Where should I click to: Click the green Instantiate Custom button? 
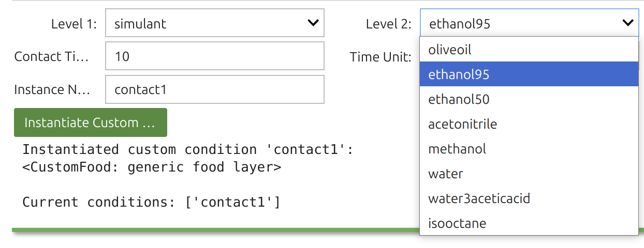(x=91, y=122)
